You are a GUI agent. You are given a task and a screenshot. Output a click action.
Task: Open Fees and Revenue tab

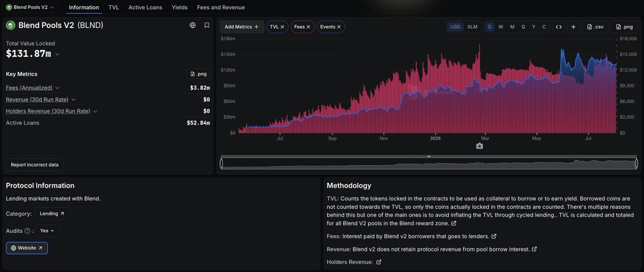point(221,8)
